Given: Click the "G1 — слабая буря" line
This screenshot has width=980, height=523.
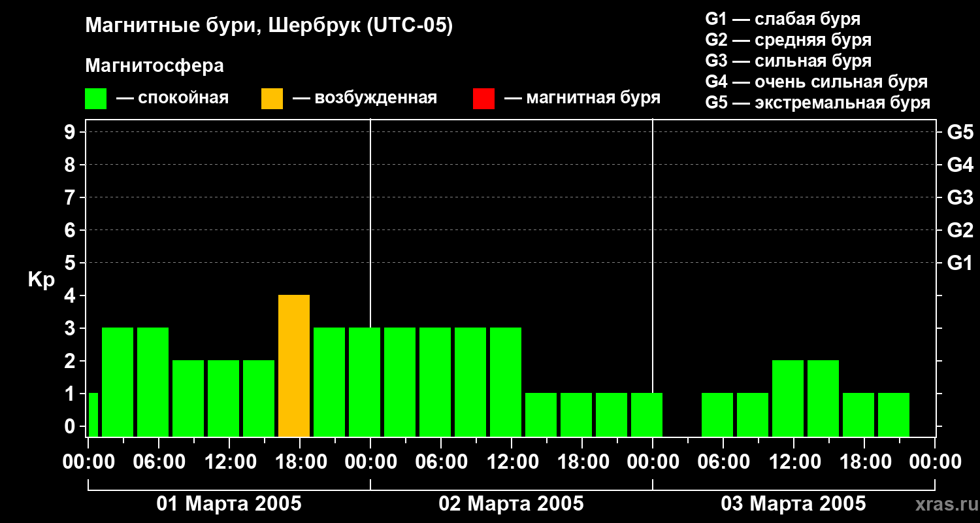Looking at the screenshot, I should coord(783,19).
